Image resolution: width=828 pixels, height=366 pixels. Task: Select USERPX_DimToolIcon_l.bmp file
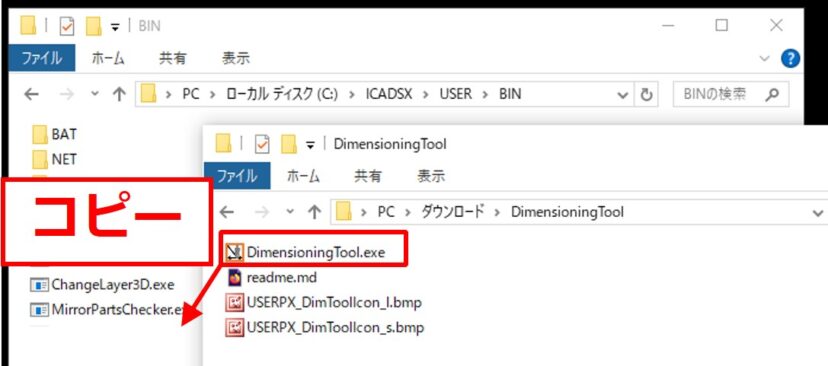coord(323,303)
